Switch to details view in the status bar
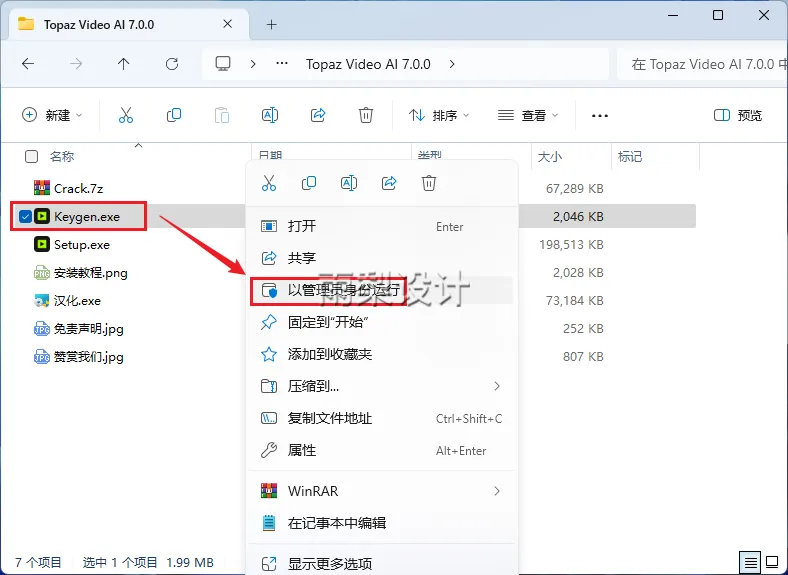788x575 pixels. coord(750,561)
